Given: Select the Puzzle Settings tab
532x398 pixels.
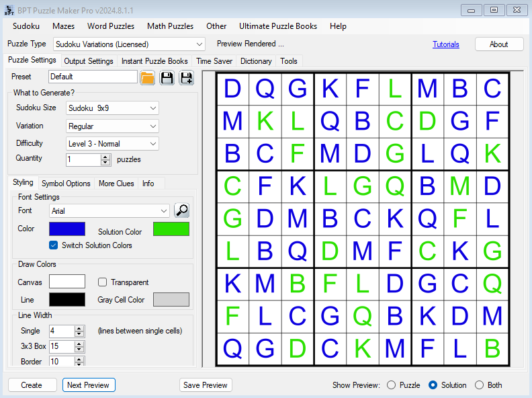Looking at the screenshot, I should tap(32, 60).
